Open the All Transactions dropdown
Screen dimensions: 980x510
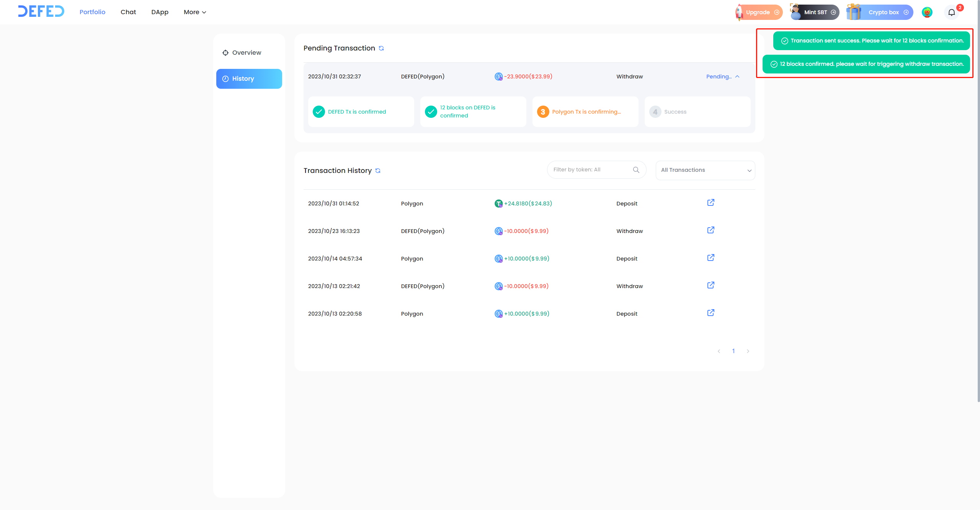(x=705, y=170)
